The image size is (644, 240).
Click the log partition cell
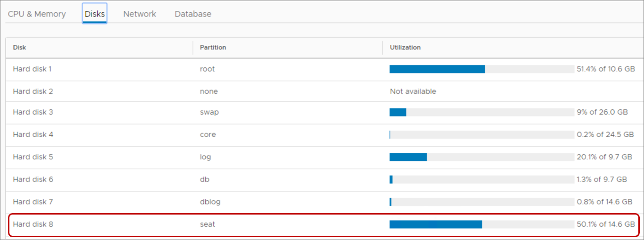(205, 157)
